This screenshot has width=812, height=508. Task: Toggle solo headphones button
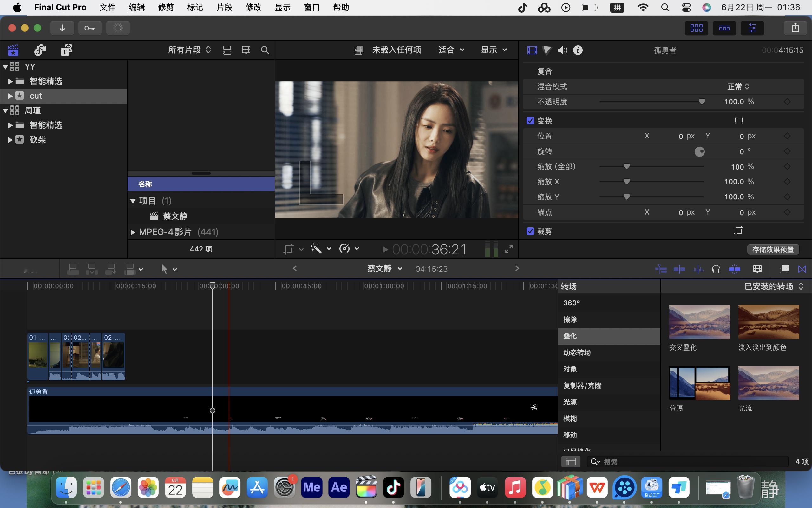pos(716,269)
